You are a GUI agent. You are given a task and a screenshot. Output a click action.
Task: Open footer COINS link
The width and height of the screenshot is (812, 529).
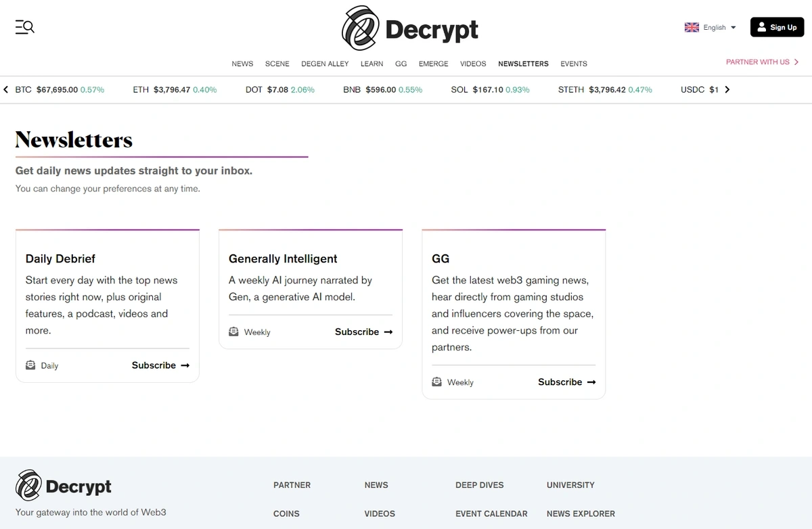tap(286, 513)
